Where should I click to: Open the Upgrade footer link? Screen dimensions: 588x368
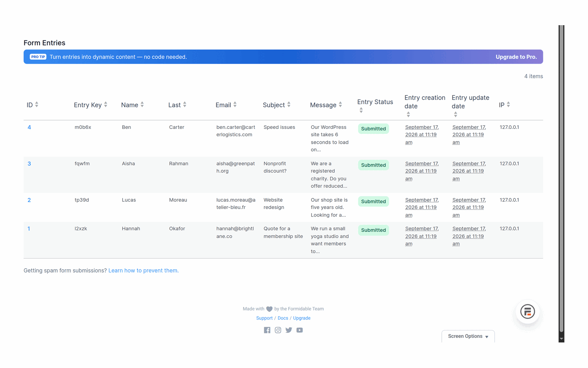tap(302, 318)
